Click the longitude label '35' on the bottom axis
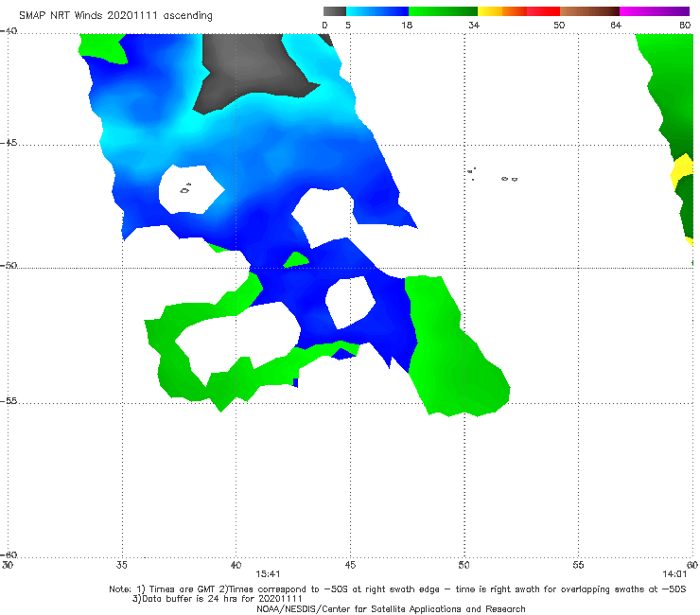The image size is (700, 615). [122, 565]
